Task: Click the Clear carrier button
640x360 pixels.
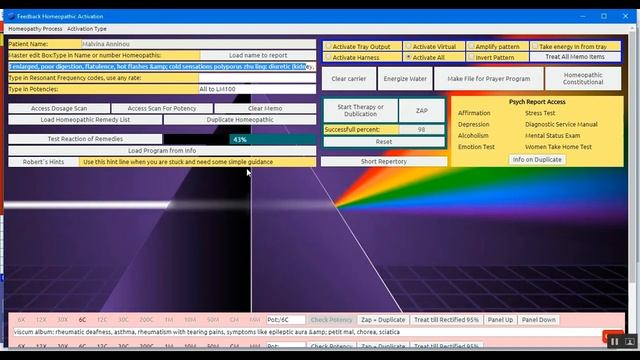Action: 349,78
